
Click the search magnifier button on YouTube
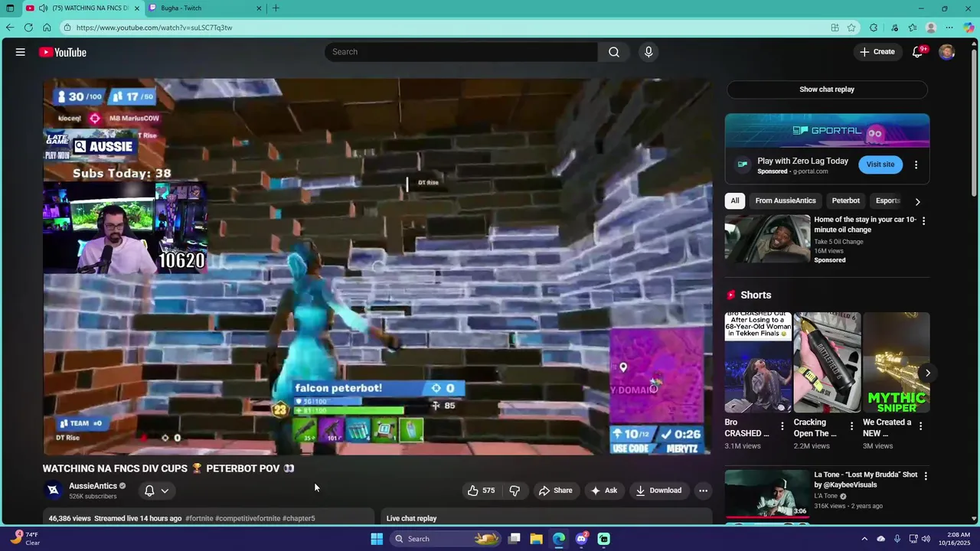pyautogui.click(x=614, y=52)
